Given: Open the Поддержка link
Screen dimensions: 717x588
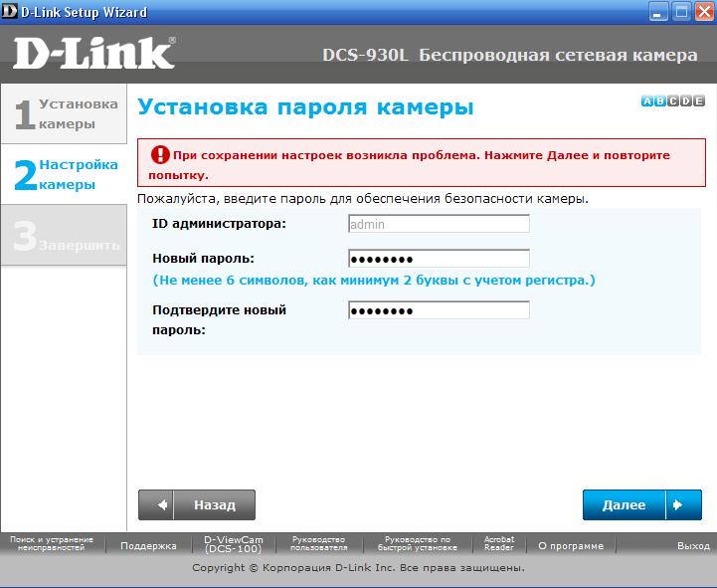Looking at the screenshot, I should point(148,545).
